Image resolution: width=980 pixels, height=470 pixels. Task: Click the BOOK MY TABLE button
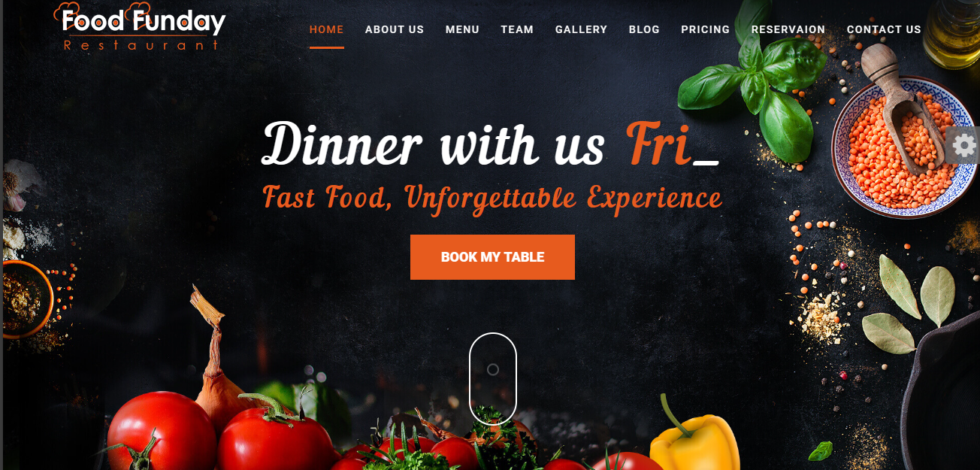492,257
